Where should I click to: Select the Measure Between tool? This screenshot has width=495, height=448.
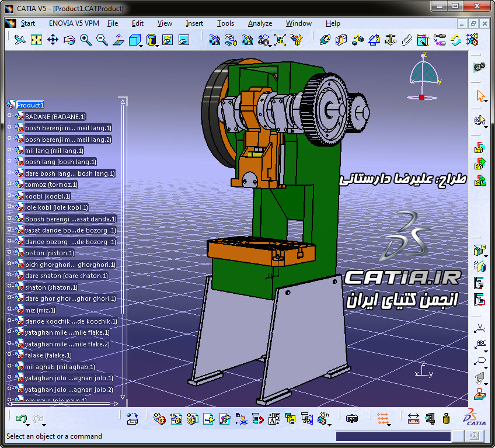(x=413, y=419)
